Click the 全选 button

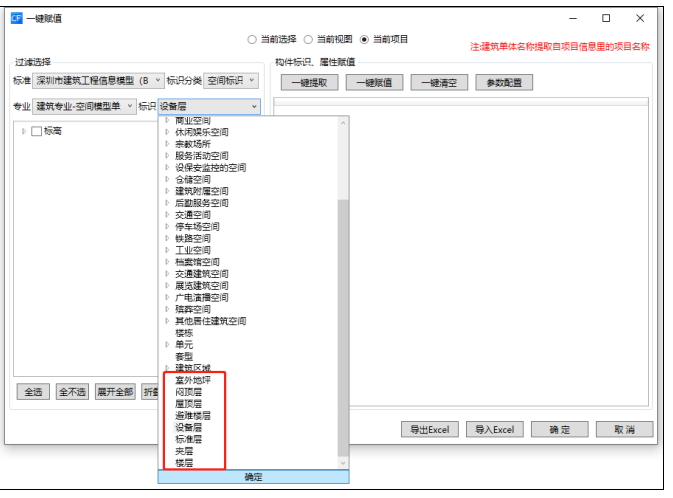33,392
